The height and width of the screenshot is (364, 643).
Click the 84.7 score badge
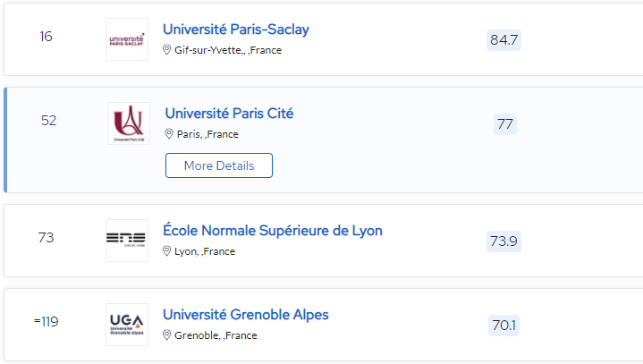(504, 40)
